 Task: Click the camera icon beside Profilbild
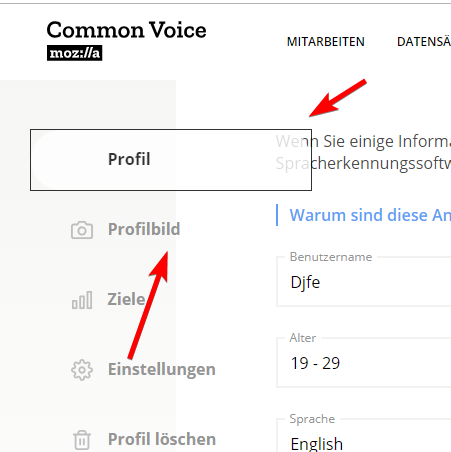[82, 230]
